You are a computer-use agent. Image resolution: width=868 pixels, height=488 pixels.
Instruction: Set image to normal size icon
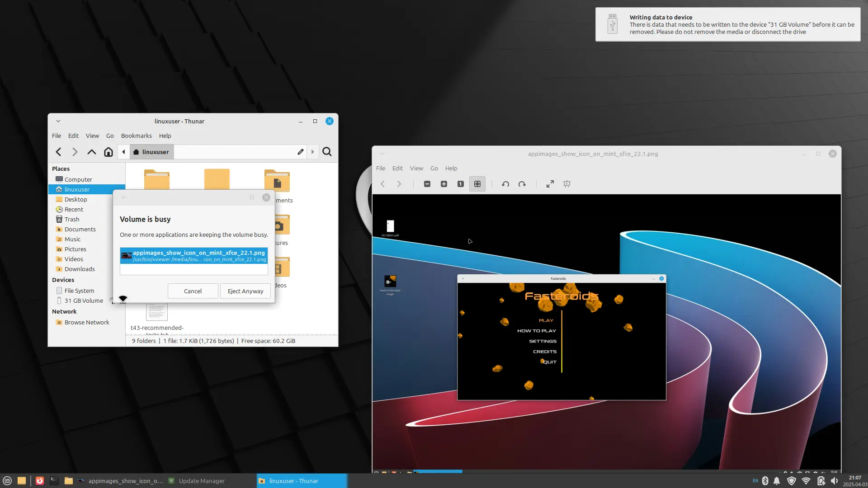[460, 184]
